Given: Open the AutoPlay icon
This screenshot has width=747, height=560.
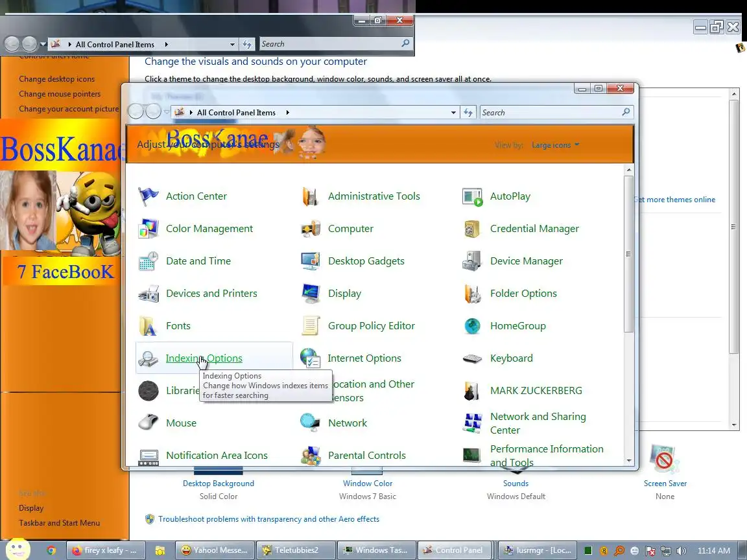Looking at the screenshot, I should coord(472,196).
